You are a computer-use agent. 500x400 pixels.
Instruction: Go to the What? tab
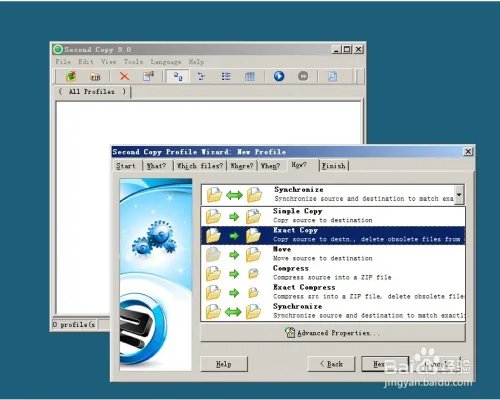tap(156, 166)
